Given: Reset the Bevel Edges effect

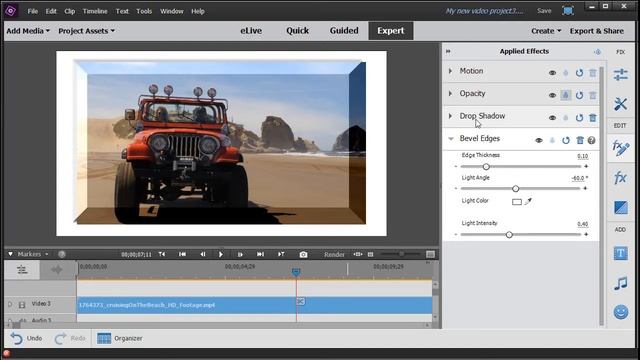Looking at the screenshot, I should 566,140.
